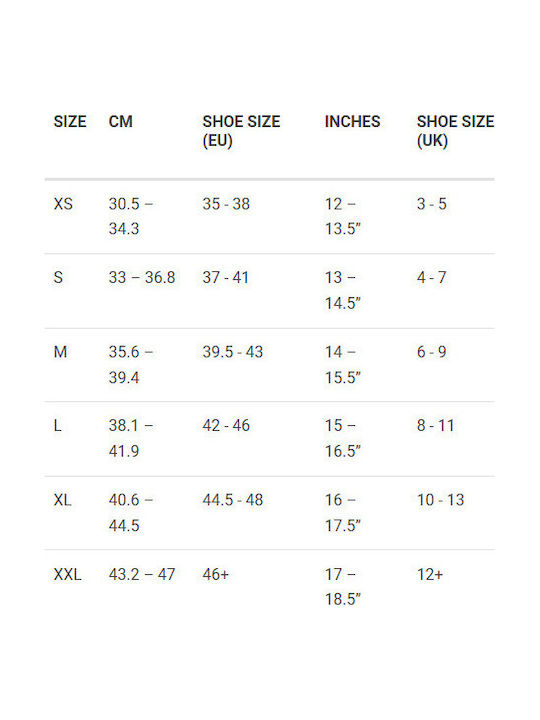Select the SHOE SIZE (UK) header
Viewport: 540px width, 720px height.
(x=455, y=131)
